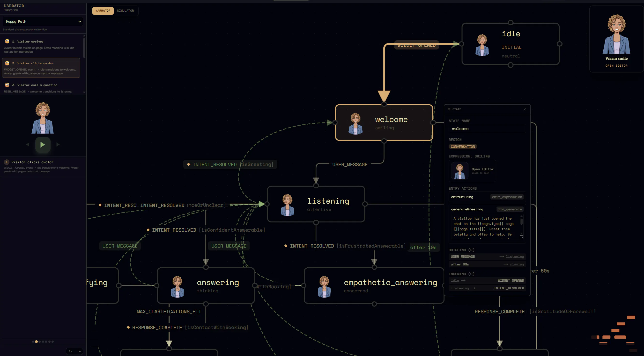644x356 pixels.
Task: Click the narrator panel avatar image
Action: point(43,118)
